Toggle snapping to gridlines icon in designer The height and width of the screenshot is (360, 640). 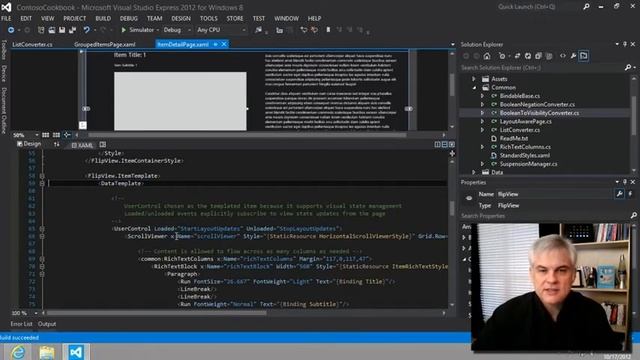point(56,135)
